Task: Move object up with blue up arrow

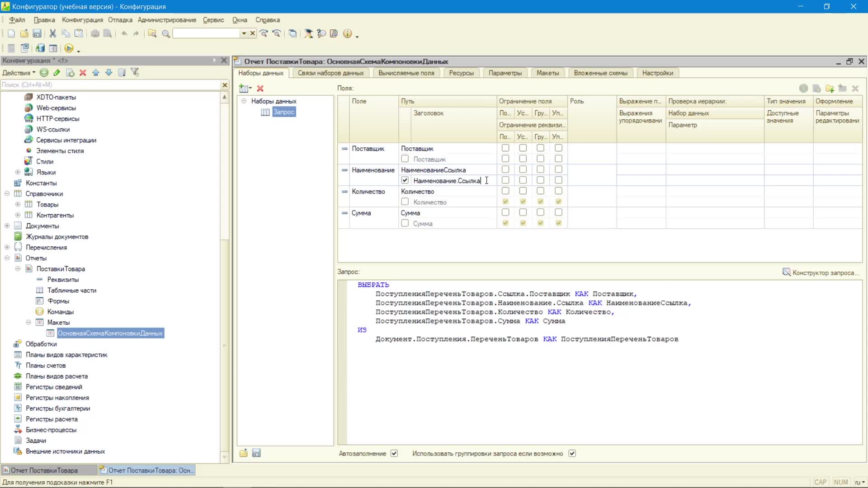Action: (96, 72)
